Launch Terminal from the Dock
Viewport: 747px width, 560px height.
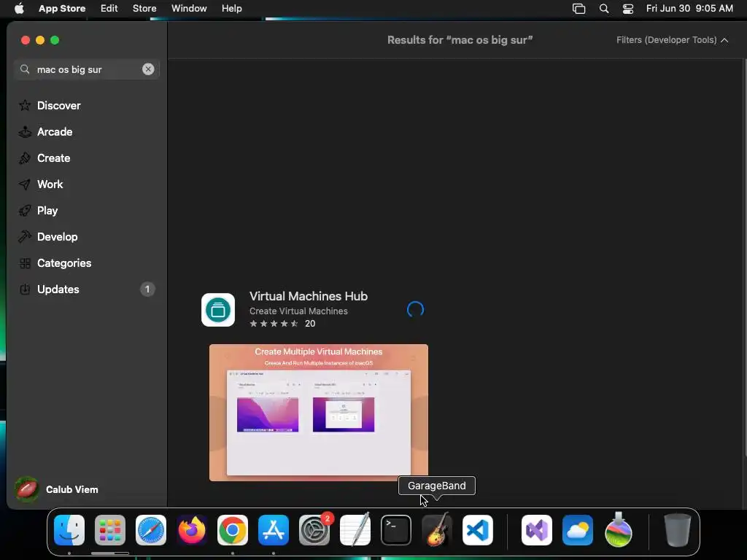396,530
